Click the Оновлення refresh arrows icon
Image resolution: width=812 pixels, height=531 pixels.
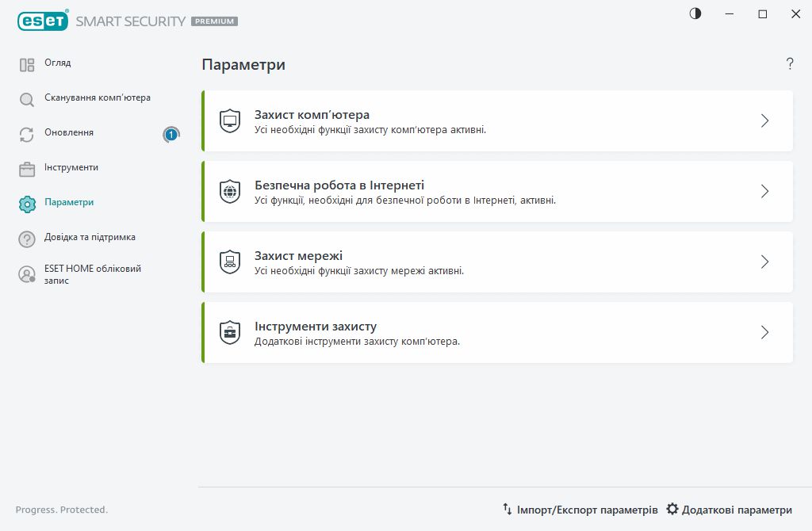click(x=27, y=135)
